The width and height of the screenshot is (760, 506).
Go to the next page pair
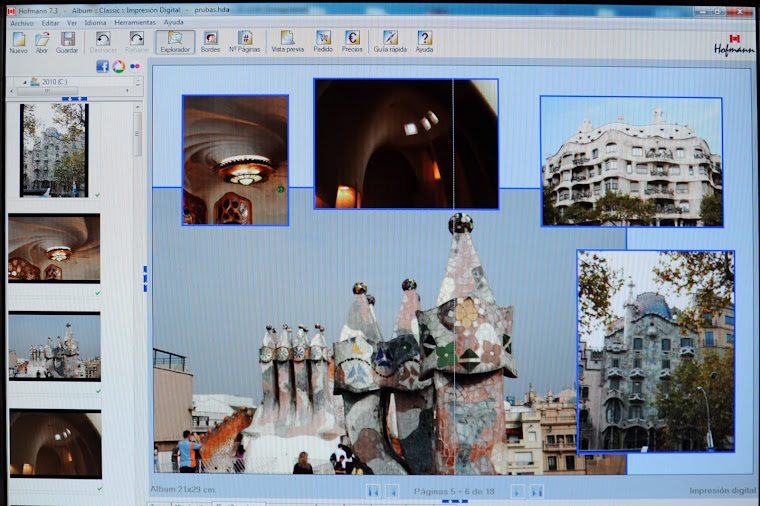pos(517,491)
